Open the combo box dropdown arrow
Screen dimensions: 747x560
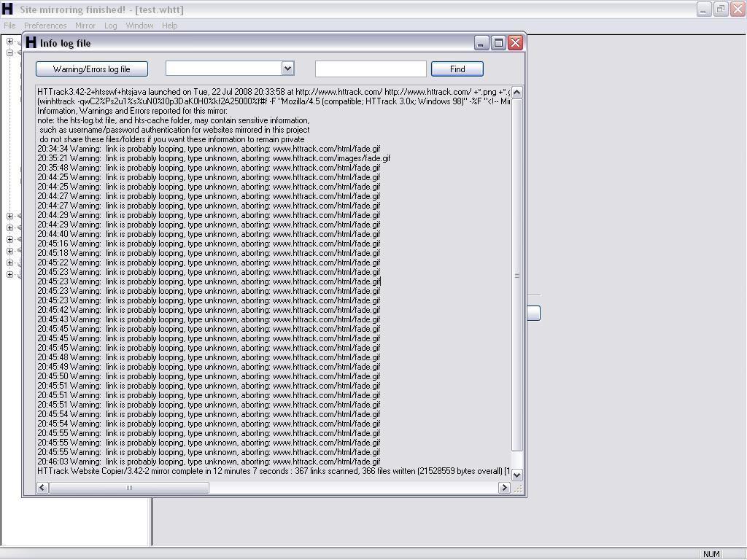click(x=287, y=69)
